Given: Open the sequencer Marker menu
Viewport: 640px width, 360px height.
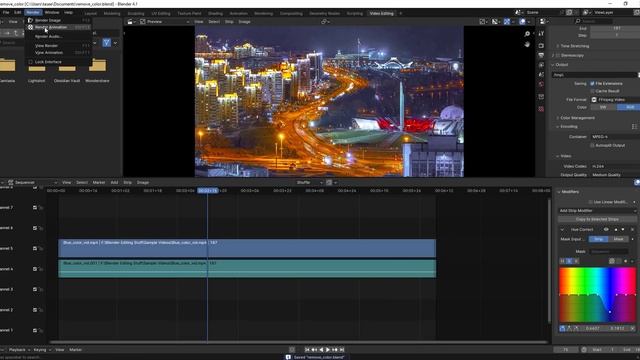Looking at the screenshot, I should [x=99, y=182].
